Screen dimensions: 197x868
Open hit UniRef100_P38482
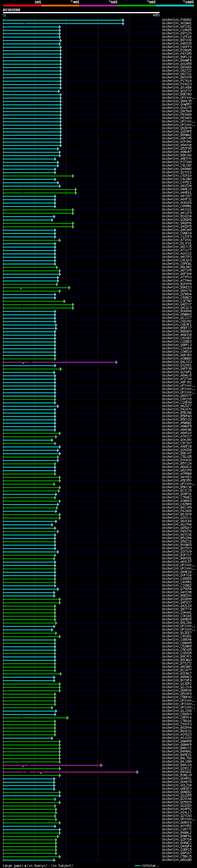click(177, 20)
